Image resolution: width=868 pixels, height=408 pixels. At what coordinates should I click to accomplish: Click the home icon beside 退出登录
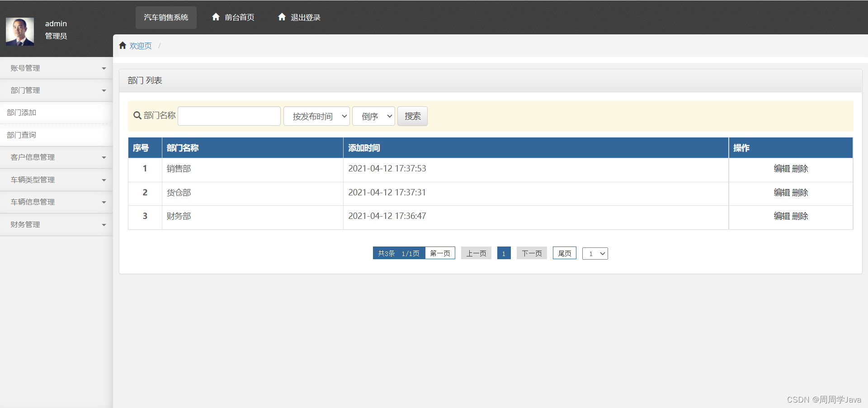(x=282, y=17)
